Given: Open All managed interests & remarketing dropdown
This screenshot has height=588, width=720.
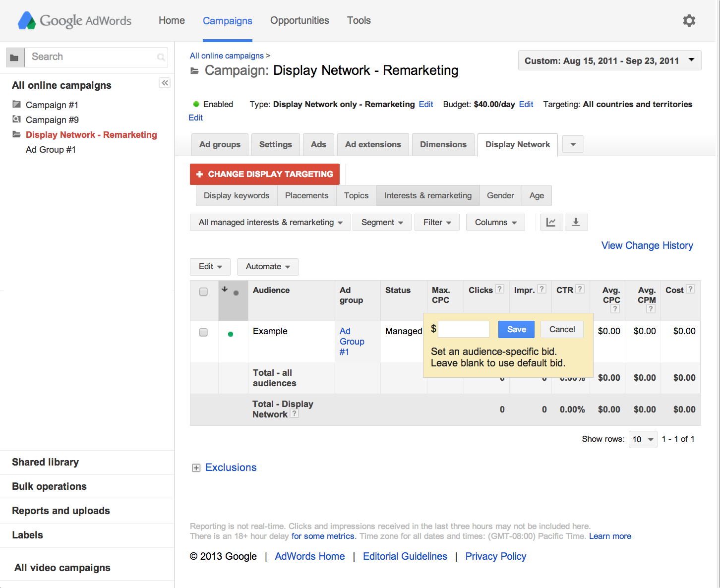Looking at the screenshot, I should click(x=270, y=222).
